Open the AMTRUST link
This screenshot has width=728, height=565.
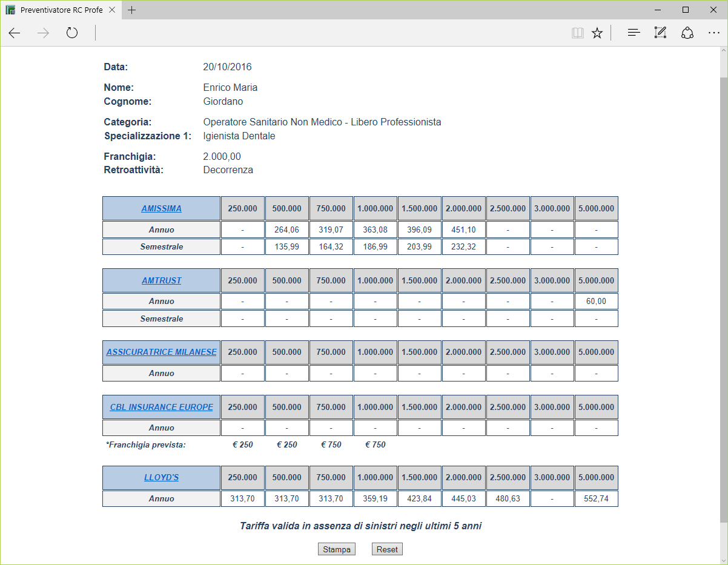click(162, 280)
